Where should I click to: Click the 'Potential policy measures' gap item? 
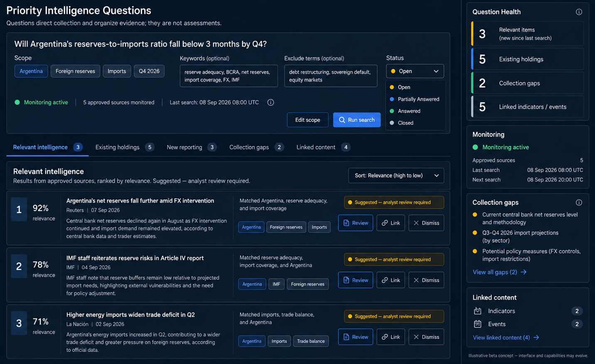(531, 255)
